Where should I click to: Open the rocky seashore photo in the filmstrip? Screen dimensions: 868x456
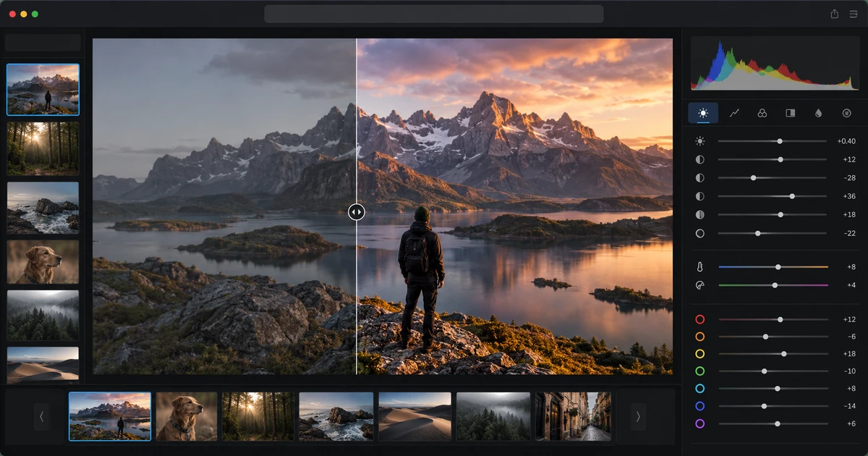pos(336,417)
